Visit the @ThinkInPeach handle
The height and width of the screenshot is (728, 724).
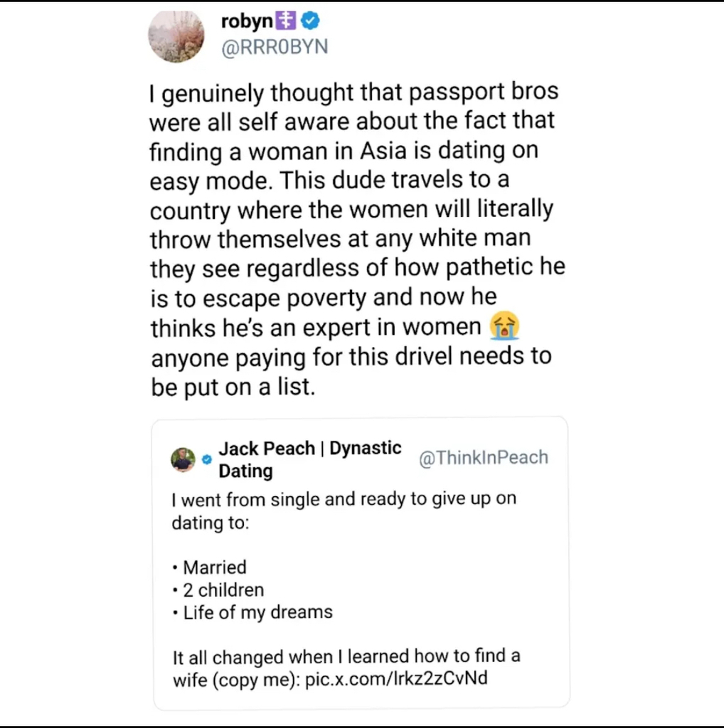coord(484,458)
